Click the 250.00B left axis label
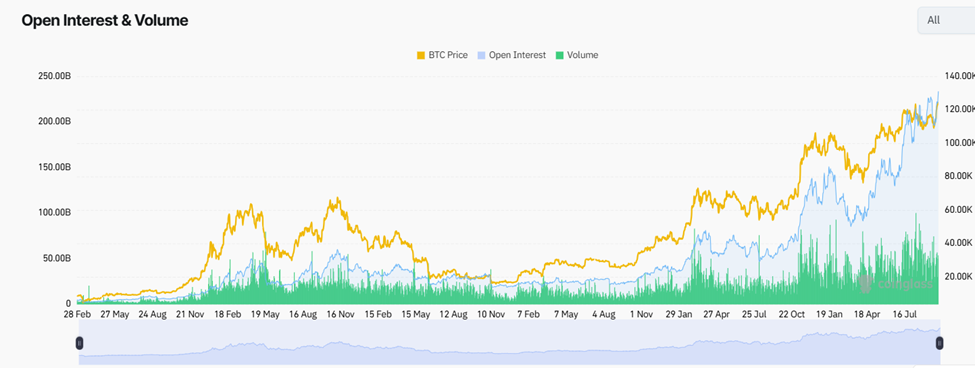The width and height of the screenshot is (975, 368). [54, 76]
